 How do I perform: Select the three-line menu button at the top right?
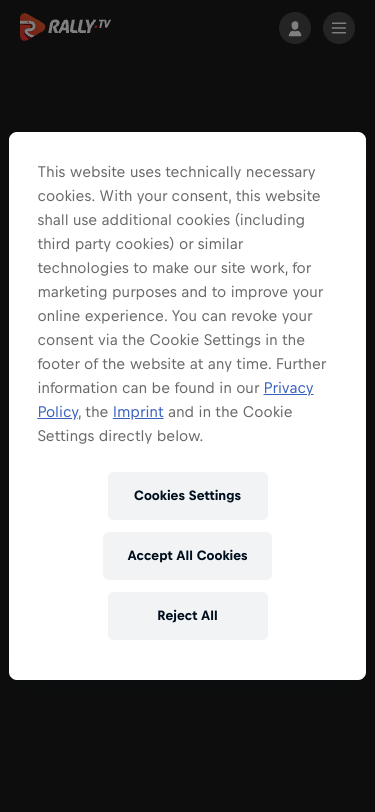[x=339, y=28]
